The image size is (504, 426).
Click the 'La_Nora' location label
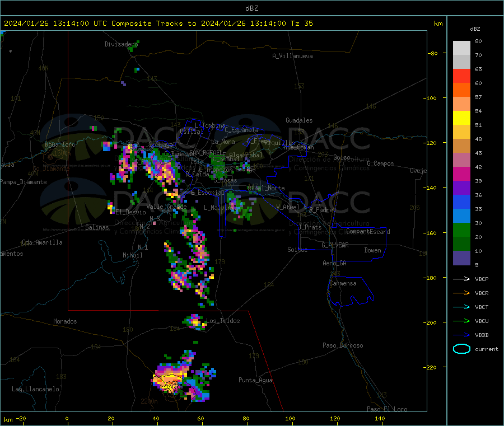[x=223, y=142]
